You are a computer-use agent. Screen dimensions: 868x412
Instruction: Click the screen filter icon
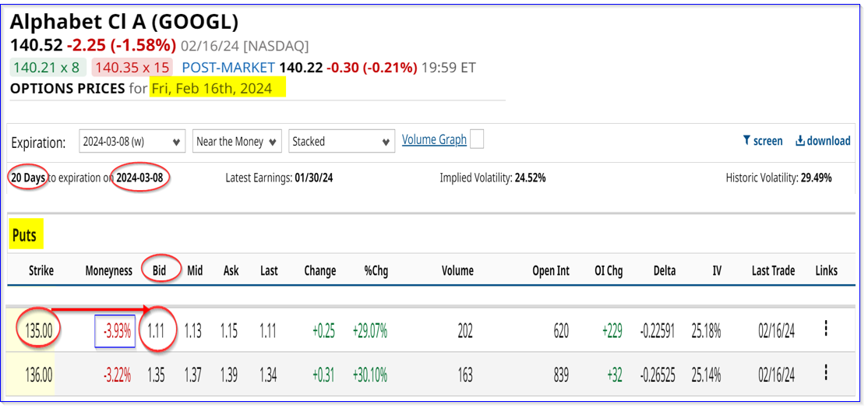748,141
